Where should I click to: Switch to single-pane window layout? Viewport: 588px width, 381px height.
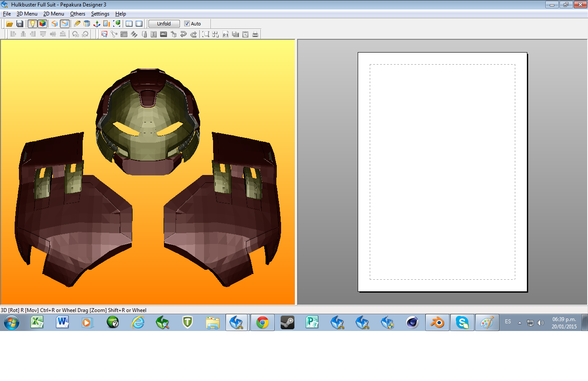coord(139,24)
